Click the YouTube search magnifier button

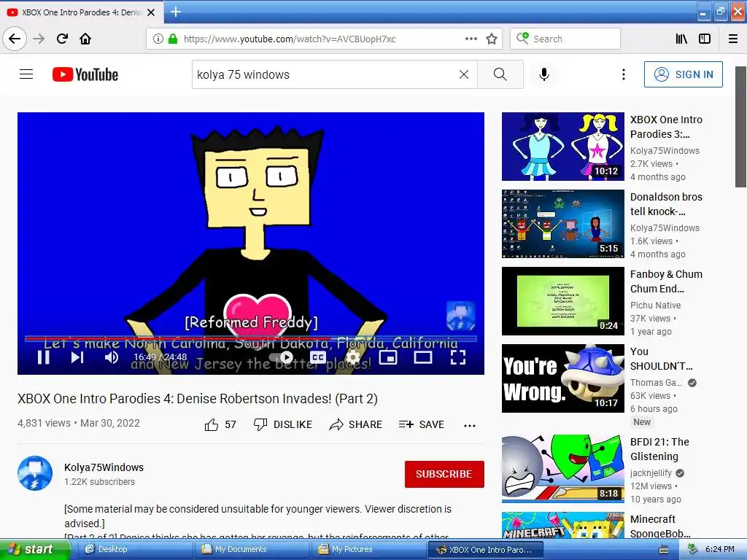[x=500, y=74]
